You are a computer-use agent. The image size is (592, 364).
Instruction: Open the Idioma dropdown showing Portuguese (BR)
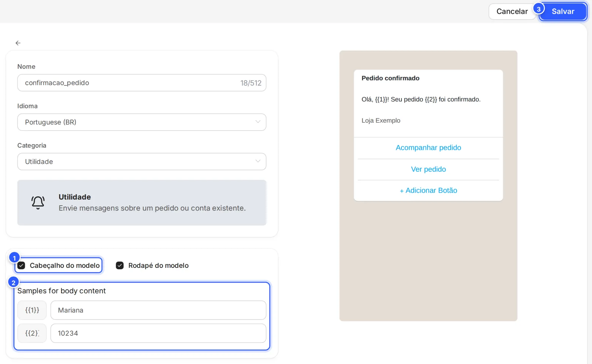coord(142,122)
